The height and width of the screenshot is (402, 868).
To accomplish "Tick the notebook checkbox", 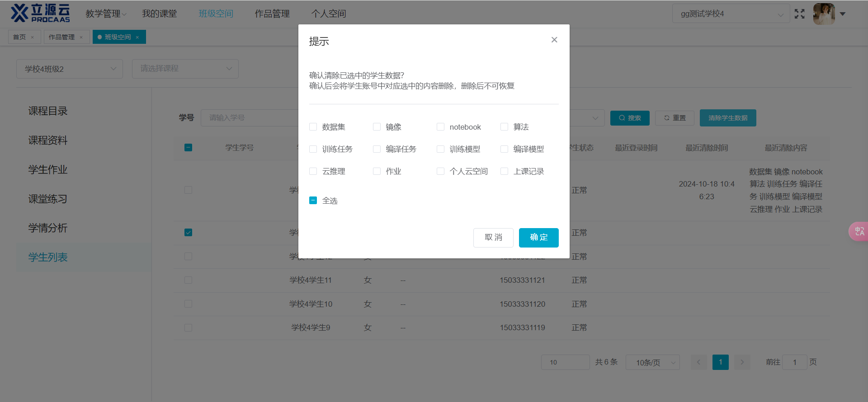I will [x=440, y=127].
